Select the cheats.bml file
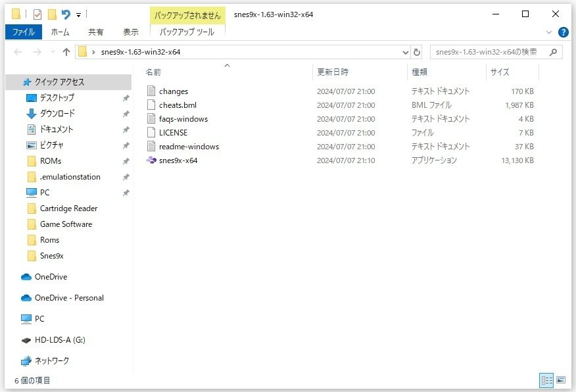 point(178,105)
